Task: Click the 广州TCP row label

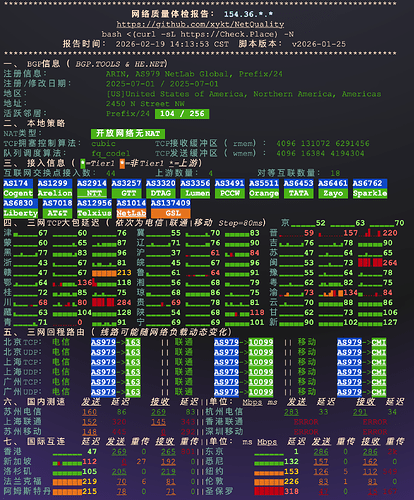Action: [23, 382]
